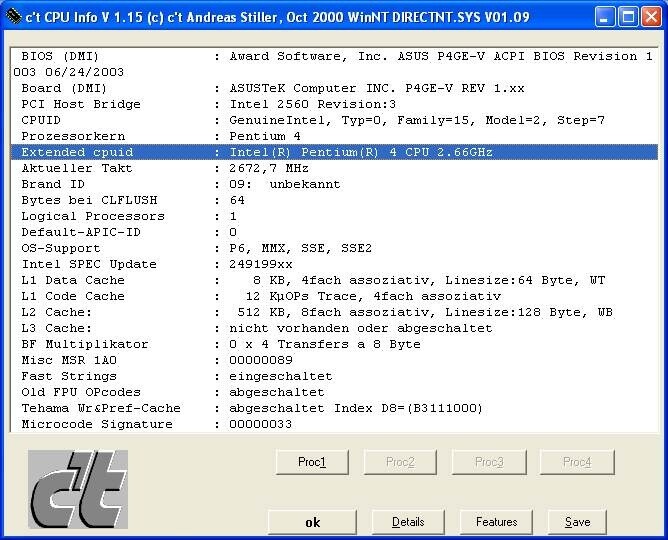Save the CPU info report

tap(577, 522)
